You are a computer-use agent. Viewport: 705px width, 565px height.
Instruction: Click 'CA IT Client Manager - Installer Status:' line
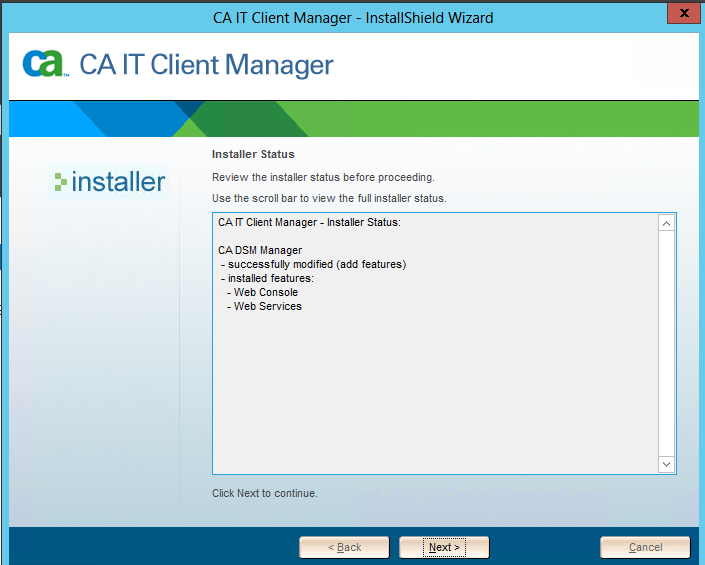[309, 222]
